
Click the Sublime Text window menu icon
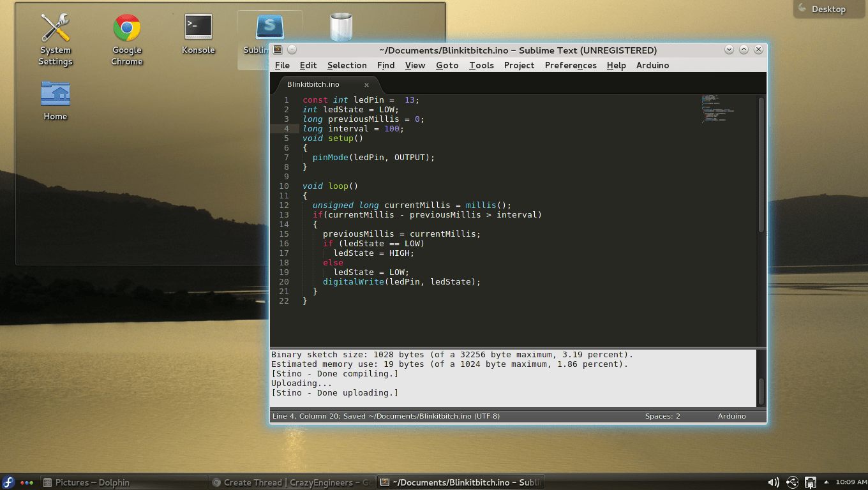click(x=278, y=50)
